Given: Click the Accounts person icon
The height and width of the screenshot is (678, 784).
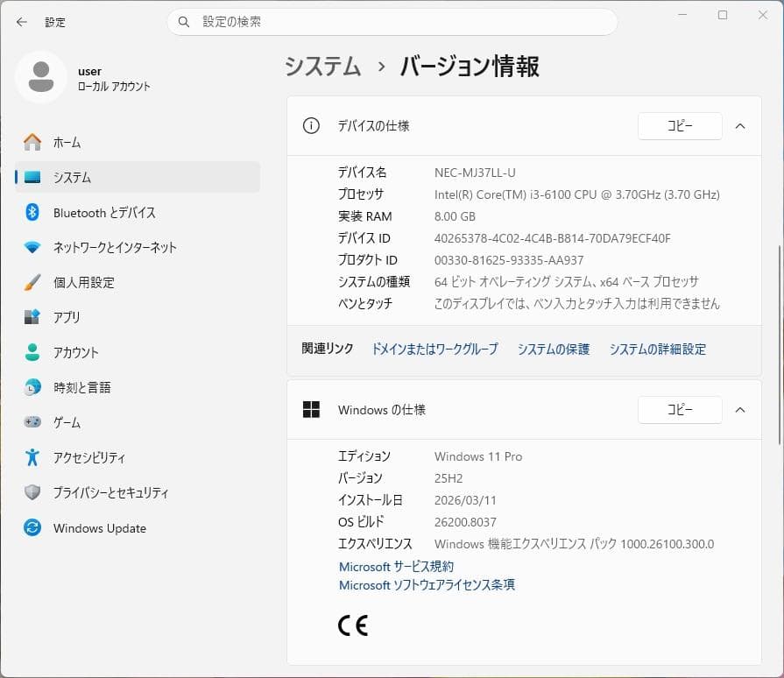Looking at the screenshot, I should (x=32, y=352).
